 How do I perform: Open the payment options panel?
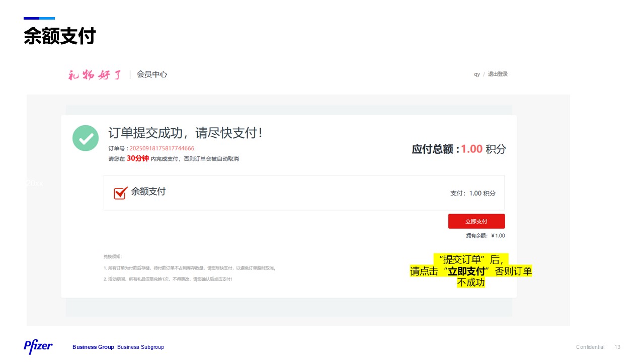[x=303, y=193]
